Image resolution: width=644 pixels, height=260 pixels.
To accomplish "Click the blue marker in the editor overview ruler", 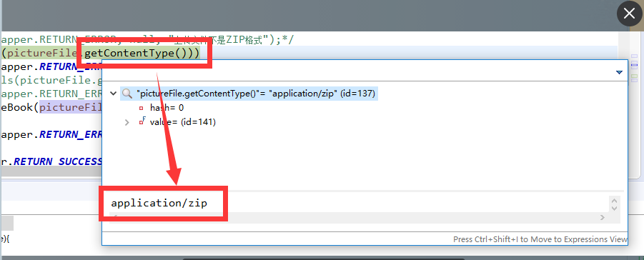I will point(634,65).
